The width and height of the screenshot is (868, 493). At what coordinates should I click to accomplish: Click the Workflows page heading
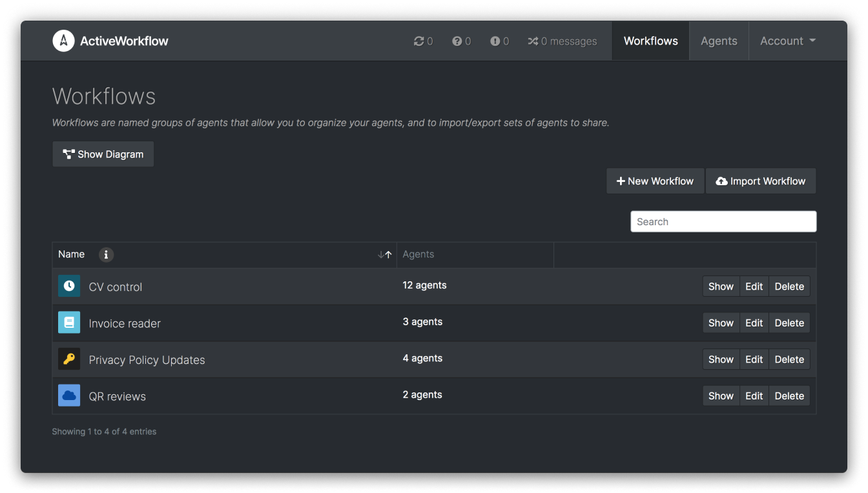coord(104,96)
